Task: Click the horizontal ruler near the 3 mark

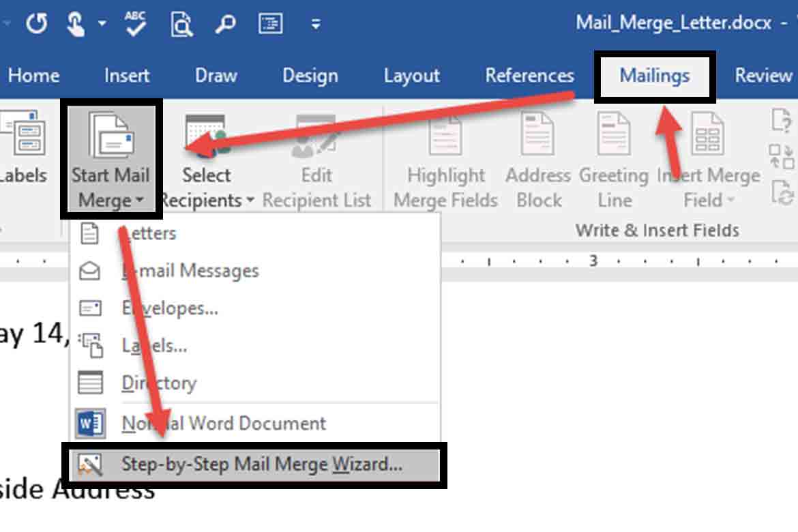Action: [x=593, y=261]
